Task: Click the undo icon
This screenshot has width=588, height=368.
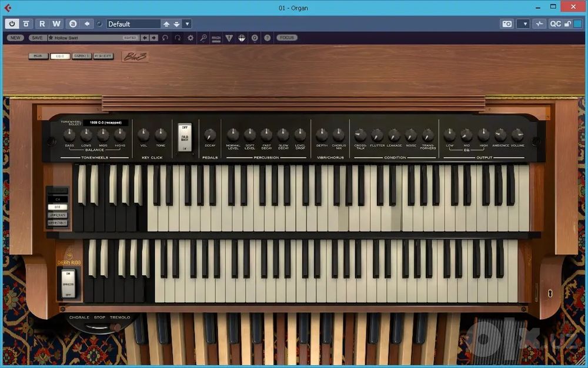Action: click(165, 38)
